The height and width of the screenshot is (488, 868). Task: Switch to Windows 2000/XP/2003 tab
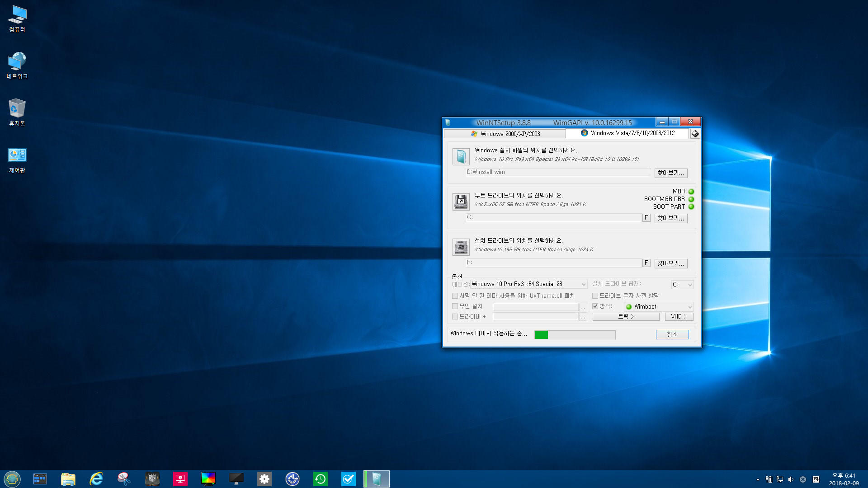click(x=505, y=134)
